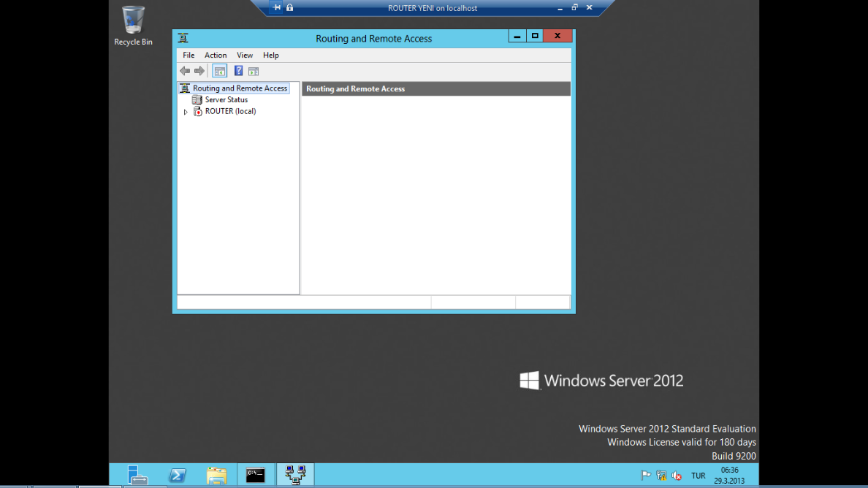The image size is (868, 488).
Task: Minimize the Routing and Remote Access window
Action: pyautogui.click(x=517, y=36)
